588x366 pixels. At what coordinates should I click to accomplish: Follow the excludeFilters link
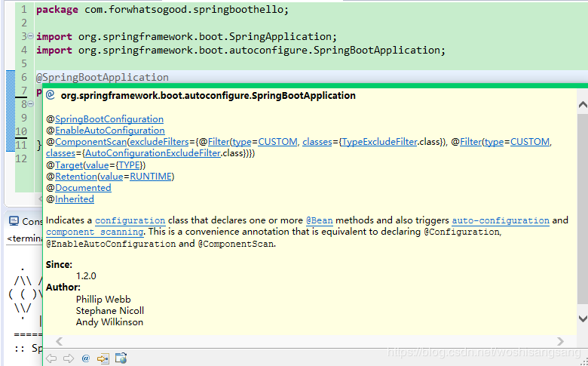pyautogui.click(x=159, y=142)
